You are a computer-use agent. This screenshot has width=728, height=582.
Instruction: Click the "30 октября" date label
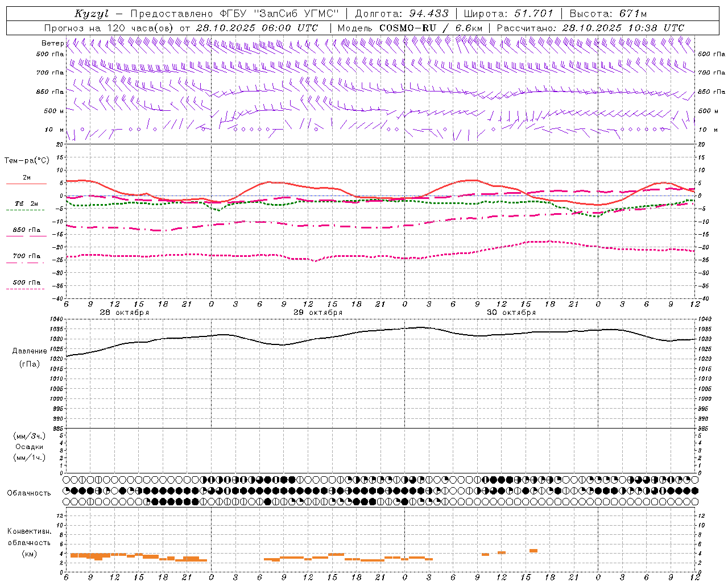tap(511, 313)
